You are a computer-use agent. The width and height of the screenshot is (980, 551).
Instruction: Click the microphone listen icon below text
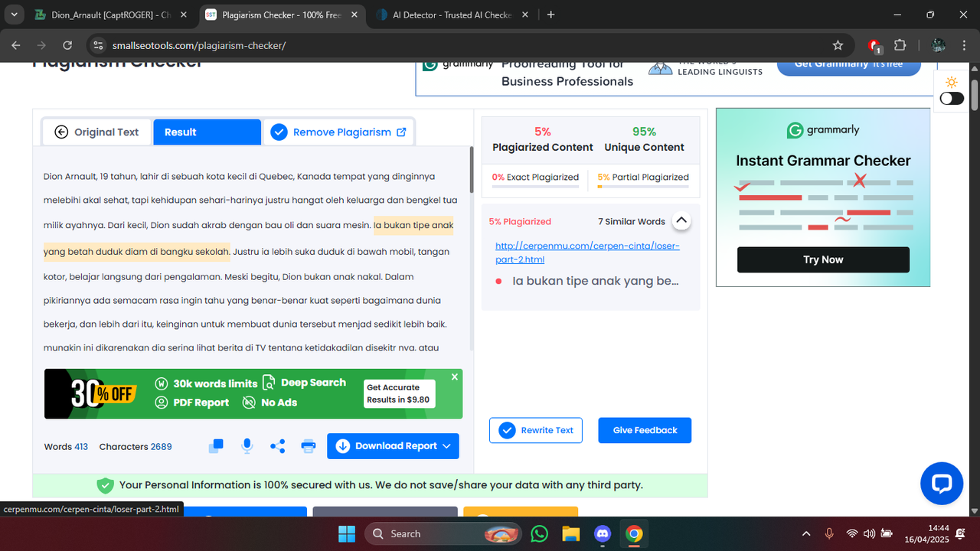point(247,446)
